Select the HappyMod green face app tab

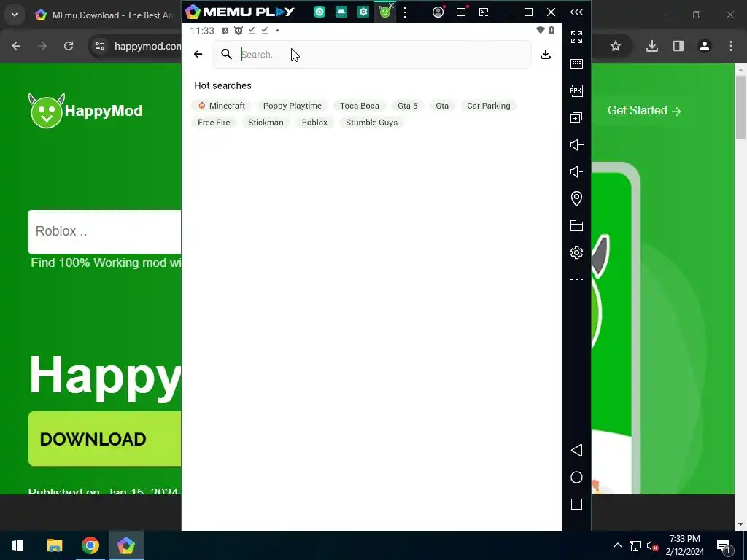pos(384,12)
